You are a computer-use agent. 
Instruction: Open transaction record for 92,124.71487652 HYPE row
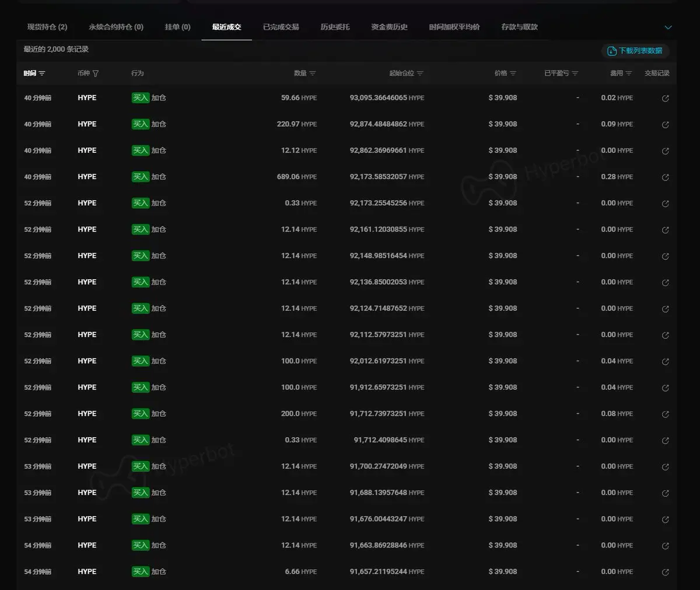pyautogui.click(x=665, y=309)
